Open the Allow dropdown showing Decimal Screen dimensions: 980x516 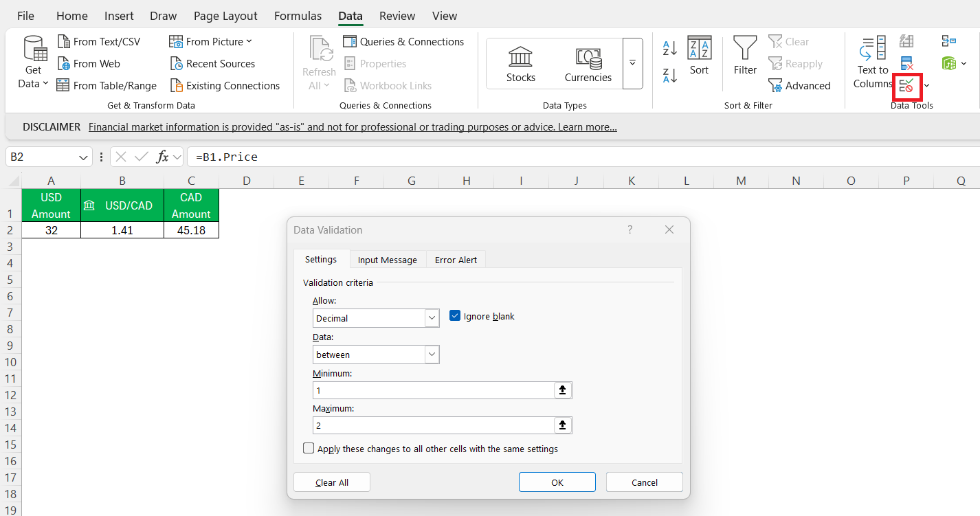(432, 318)
